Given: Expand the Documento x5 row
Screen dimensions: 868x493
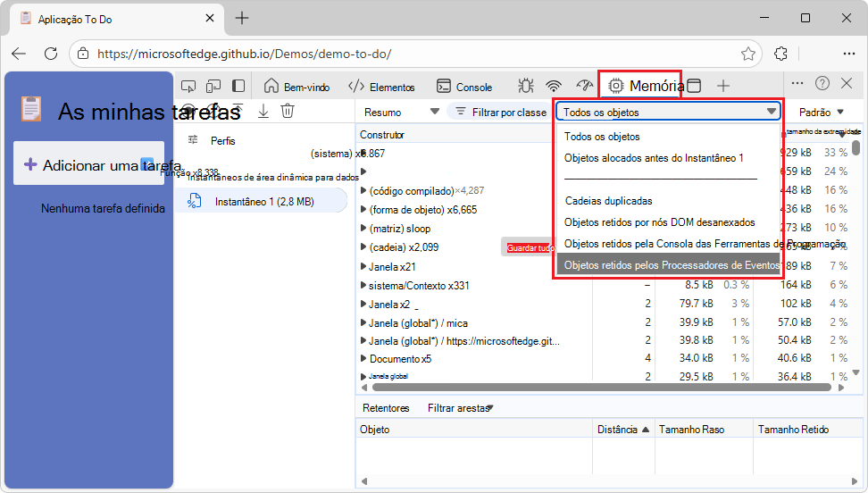Looking at the screenshot, I should click(363, 358).
